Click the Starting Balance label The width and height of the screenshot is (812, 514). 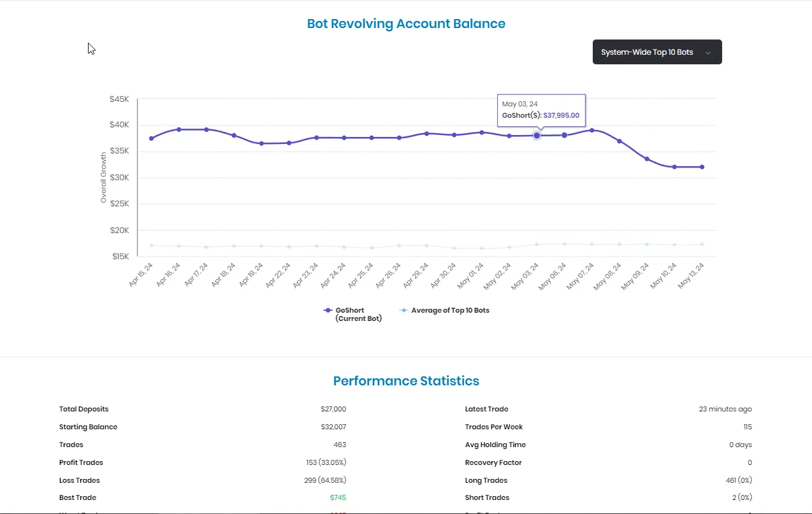pyautogui.click(x=89, y=427)
